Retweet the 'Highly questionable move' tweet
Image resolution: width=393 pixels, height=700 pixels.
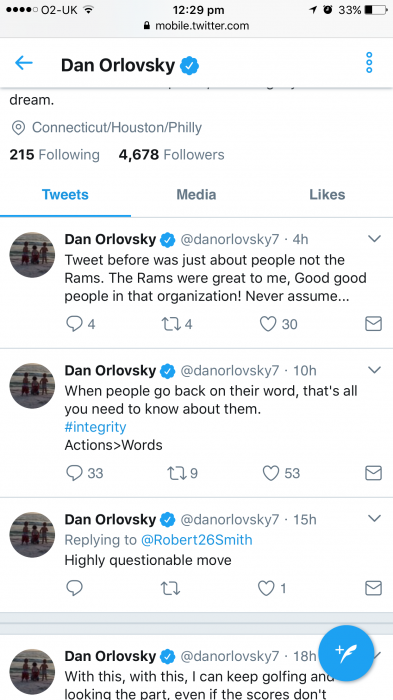[170, 588]
